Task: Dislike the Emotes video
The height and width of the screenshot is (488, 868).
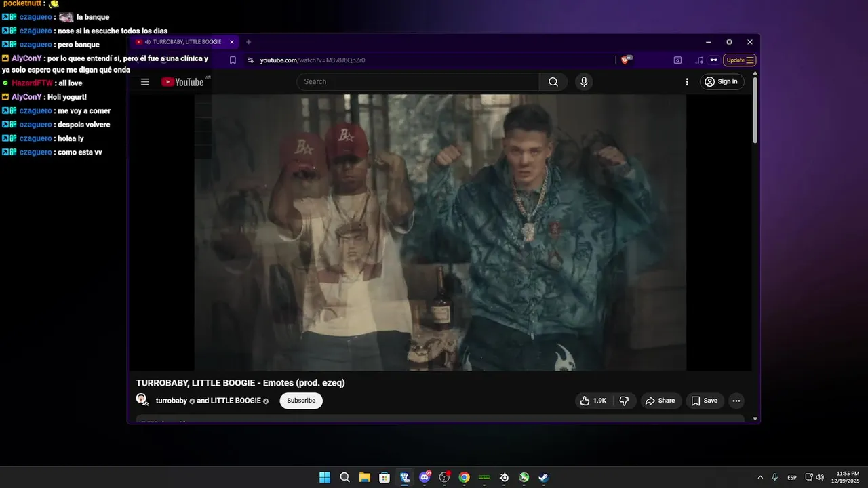Action: [x=624, y=401]
